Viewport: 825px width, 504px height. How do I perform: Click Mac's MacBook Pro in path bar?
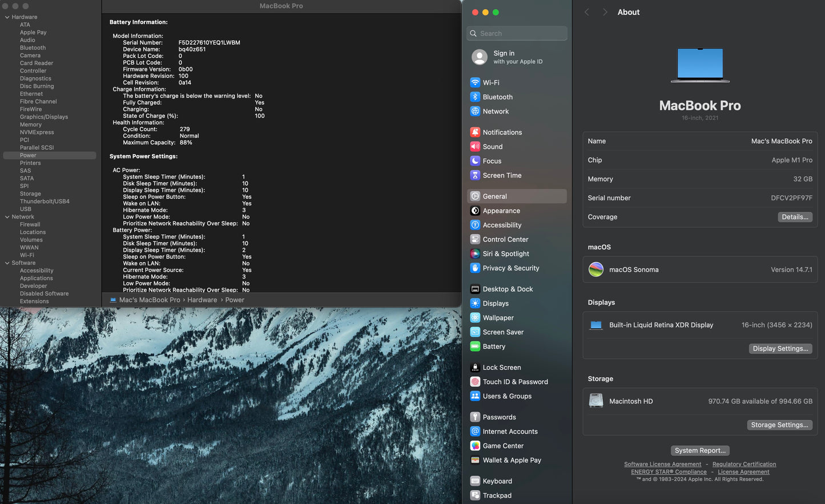click(150, 300)
